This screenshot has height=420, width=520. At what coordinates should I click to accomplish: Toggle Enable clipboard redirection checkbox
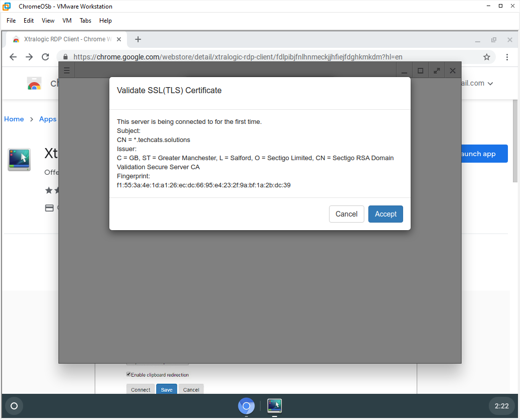click(128, 374)
